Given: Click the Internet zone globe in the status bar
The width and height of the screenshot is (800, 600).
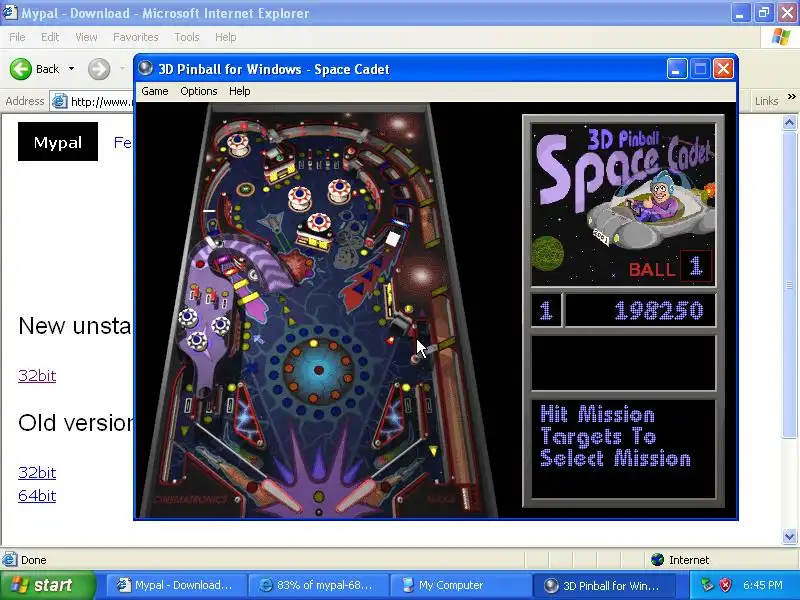Looking at the screenshot, I should [658, 560].
